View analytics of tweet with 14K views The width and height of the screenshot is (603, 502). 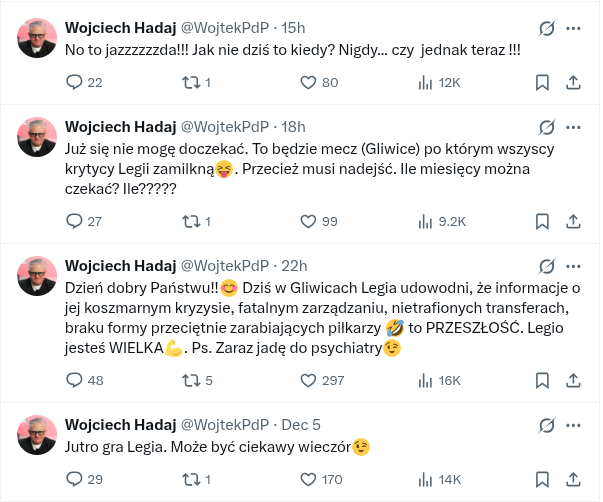(424, 479)
